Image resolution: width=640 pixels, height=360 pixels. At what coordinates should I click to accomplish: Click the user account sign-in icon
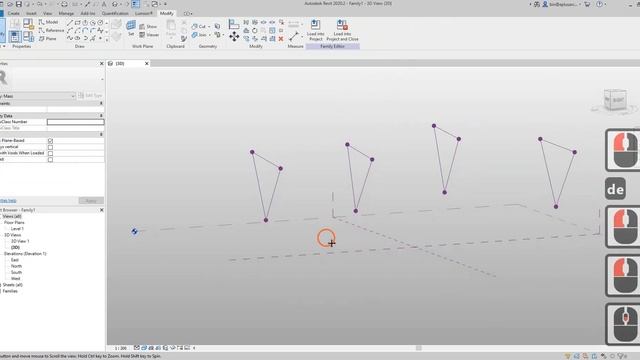pyautogui.click(x=545, y=4)
